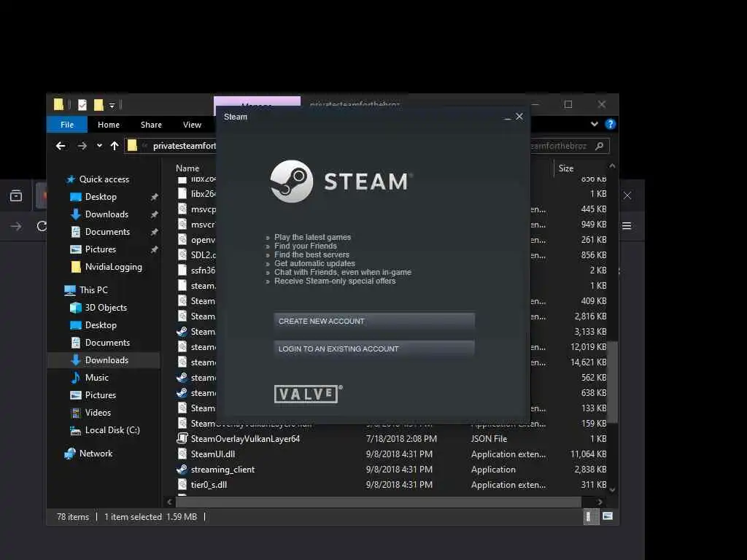Open pinned Pictures under Quick access
Screen dimensions: 747x560
[100, 249]
